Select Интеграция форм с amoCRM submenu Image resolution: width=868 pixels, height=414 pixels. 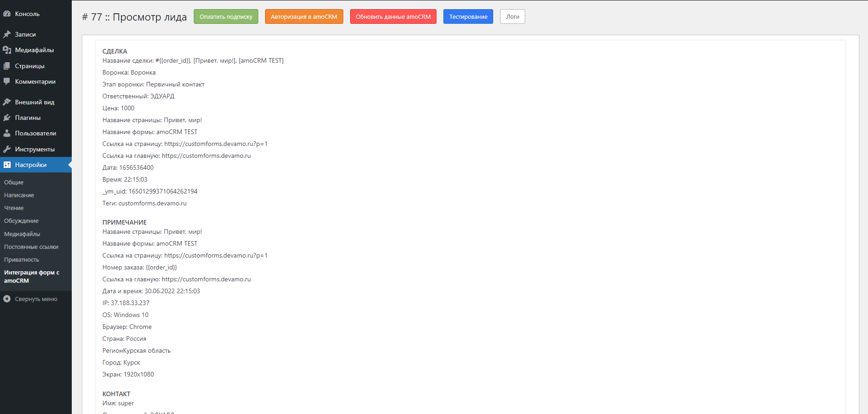click(x=32, y=276)
